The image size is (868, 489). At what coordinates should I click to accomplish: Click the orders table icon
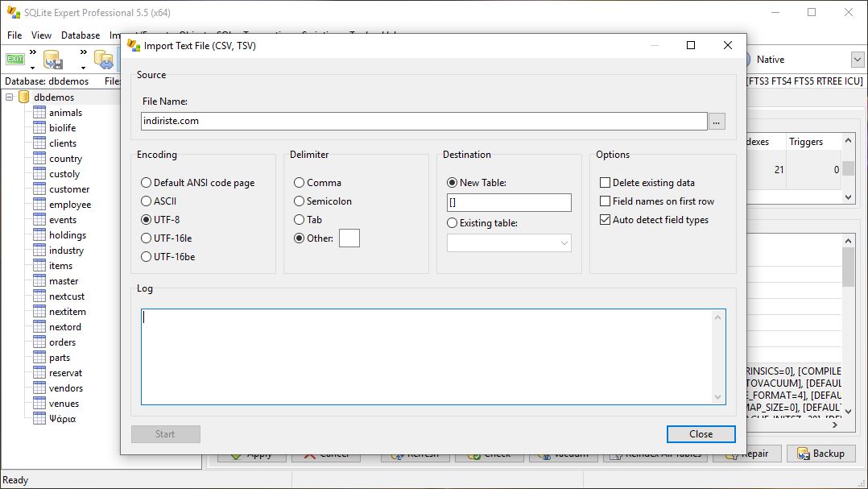pos(39,342)
